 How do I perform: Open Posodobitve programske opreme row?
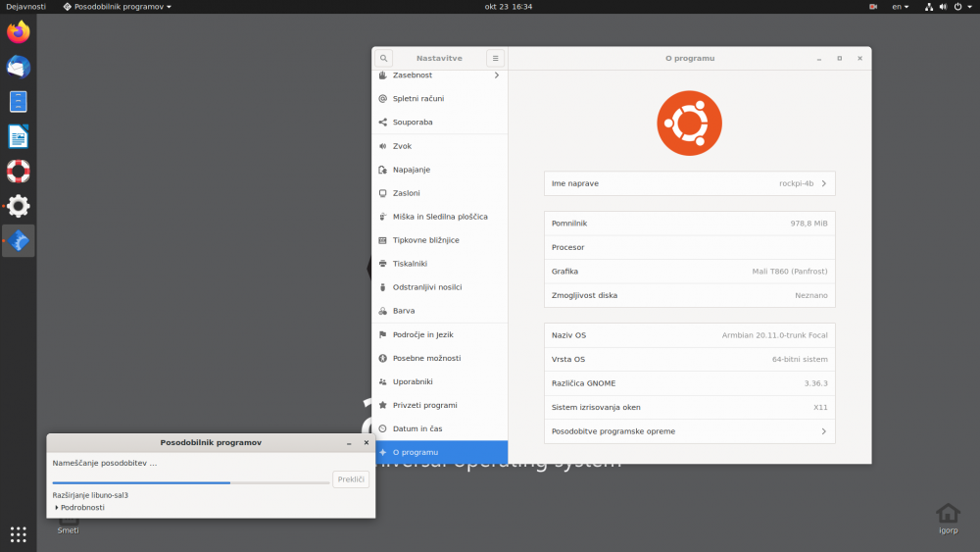[689, 431]
